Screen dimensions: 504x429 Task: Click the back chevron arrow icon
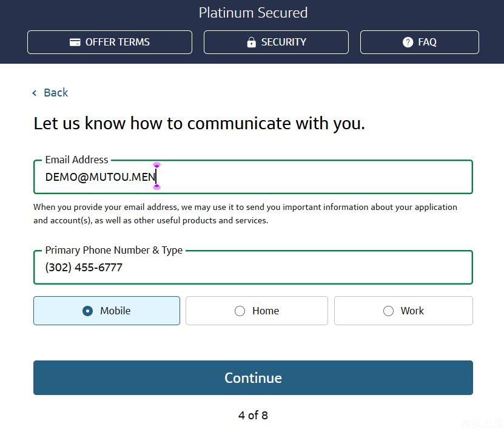tap(35, 93)
